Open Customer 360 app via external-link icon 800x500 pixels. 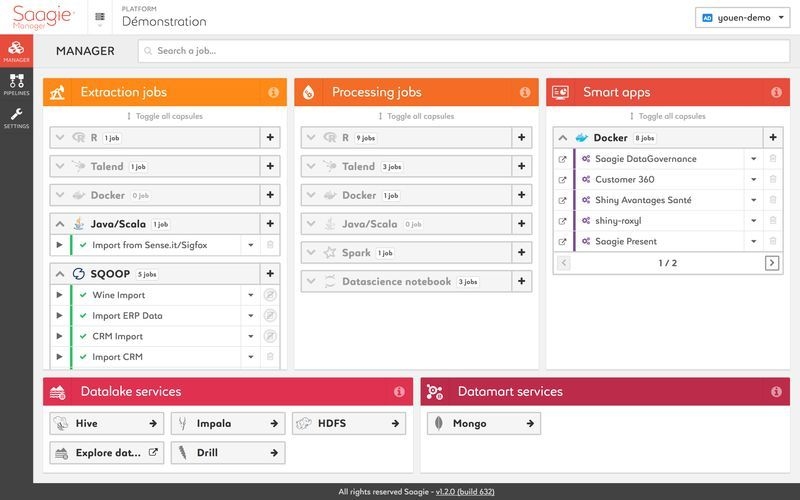coord(562,180)
